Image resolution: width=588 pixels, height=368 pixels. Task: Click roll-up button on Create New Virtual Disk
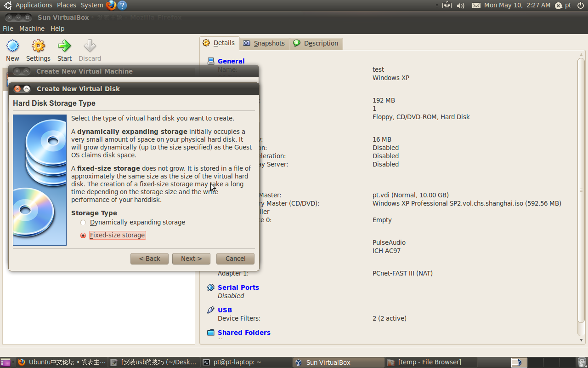pos(27,89)
